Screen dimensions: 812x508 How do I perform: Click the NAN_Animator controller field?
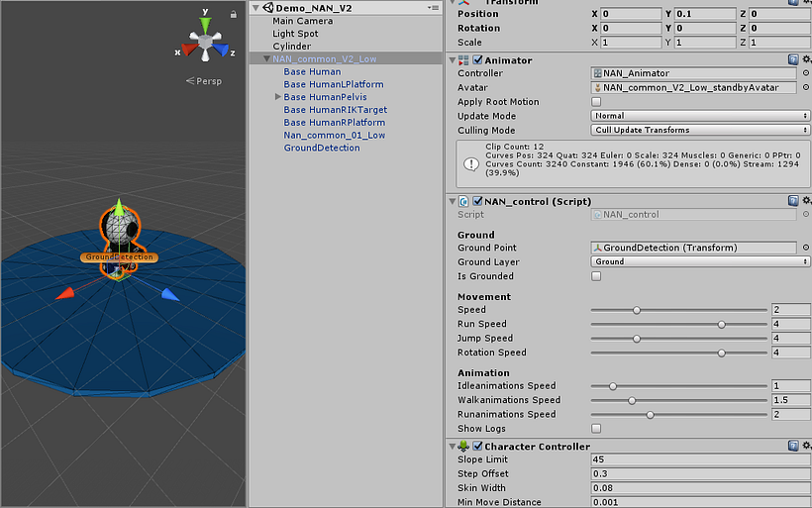coord(693,73)
